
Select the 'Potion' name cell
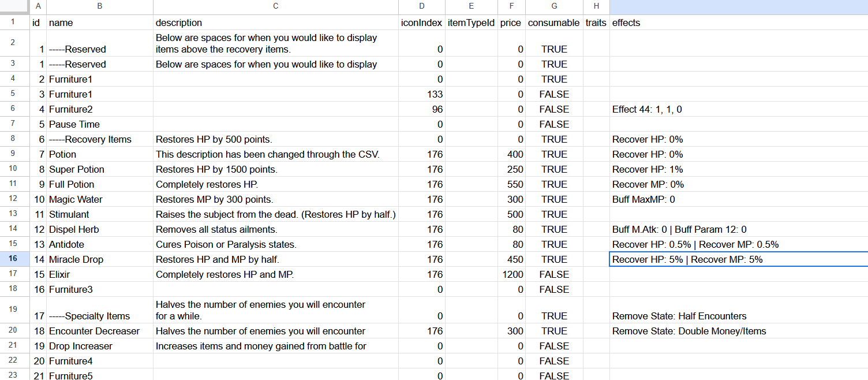pos(100,154)
